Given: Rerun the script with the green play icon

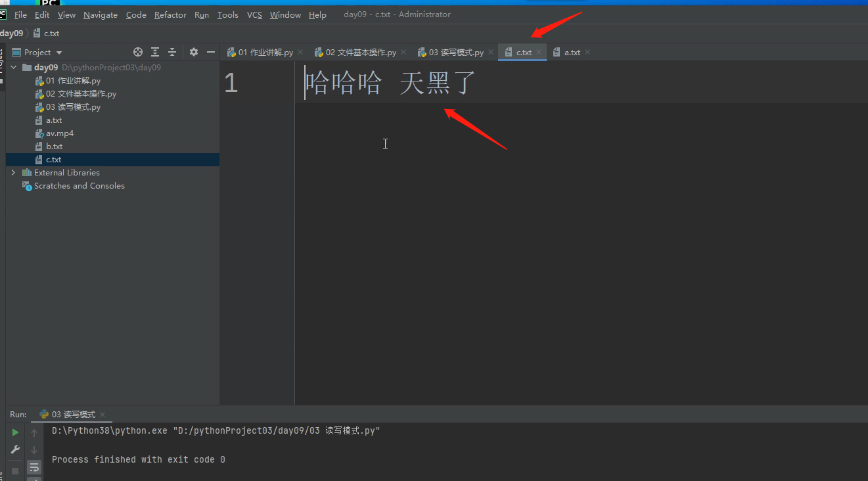Looking at the screenshot, I should pyautogui.click(x=15, y=432).
